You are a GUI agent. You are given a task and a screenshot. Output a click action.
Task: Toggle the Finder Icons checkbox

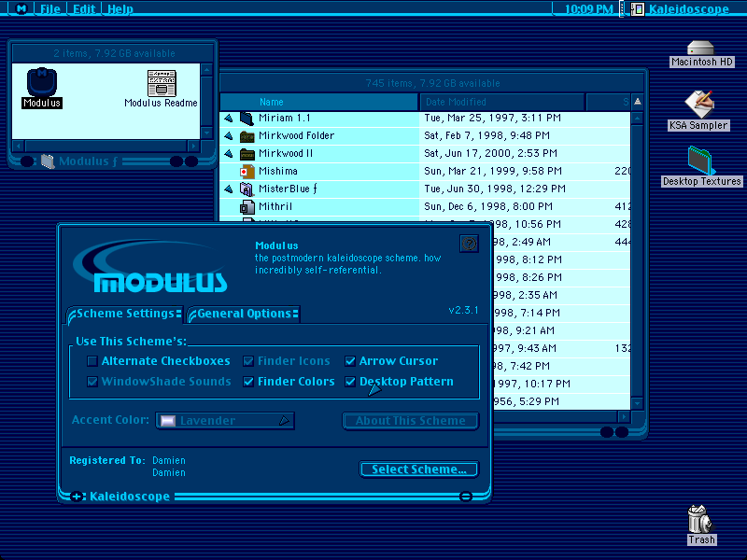pyautogui.click(x=248, y=361)
